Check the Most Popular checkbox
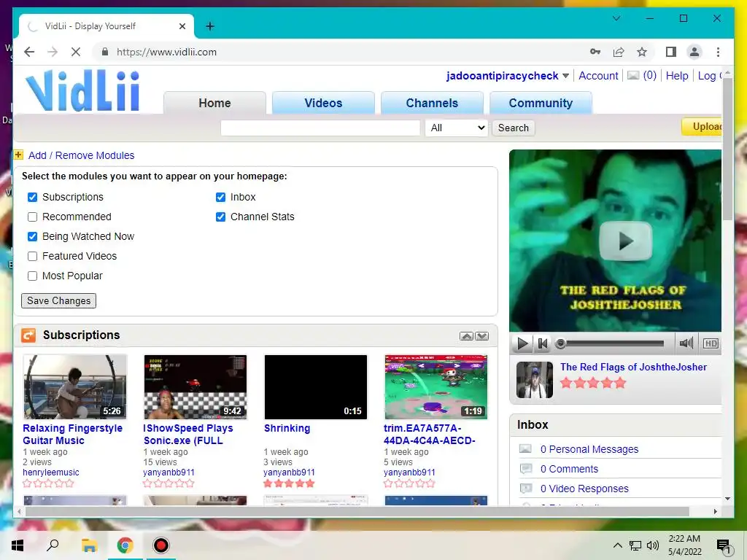Screen dimensions: 747x560 click(32, 276)
